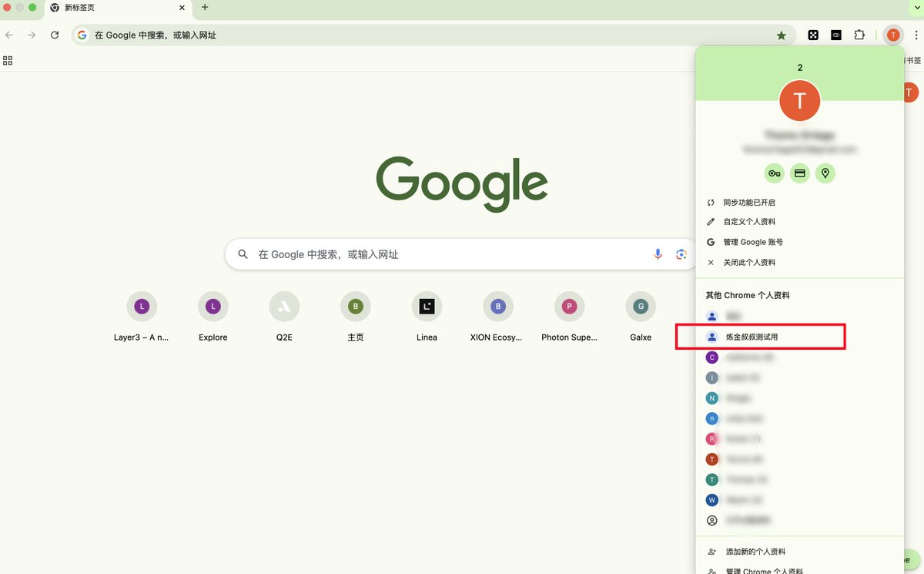The height and width of the screenshot is (574, 924).
Task: Open the Photon Supe... shortcut tile
Action: (x=569, y=316)
